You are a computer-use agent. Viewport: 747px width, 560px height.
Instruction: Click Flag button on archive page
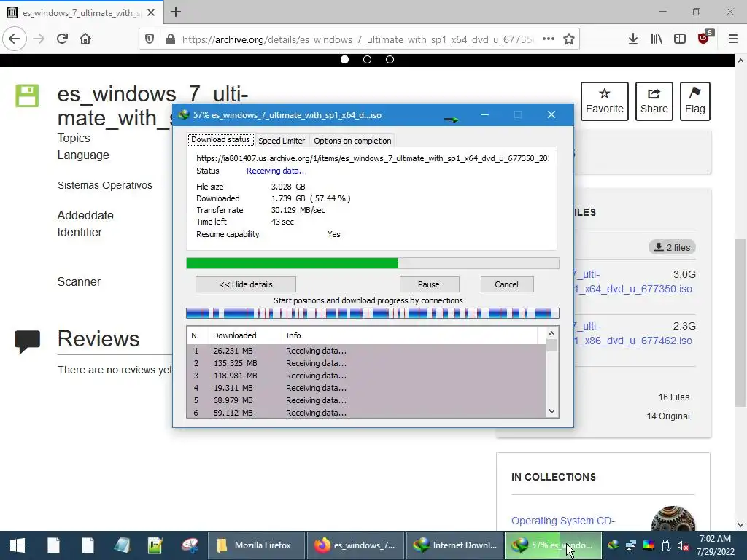(695, 101)
